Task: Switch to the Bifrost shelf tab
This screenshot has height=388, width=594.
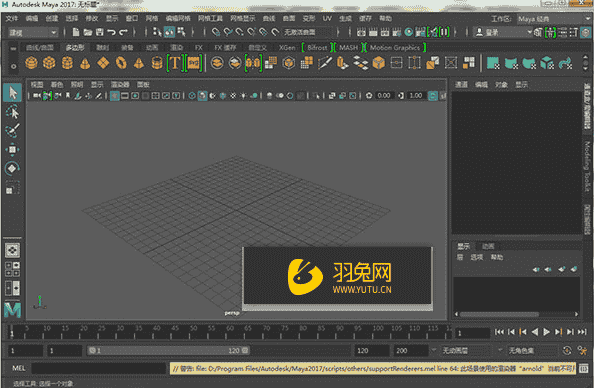Action: pos(317,48)
